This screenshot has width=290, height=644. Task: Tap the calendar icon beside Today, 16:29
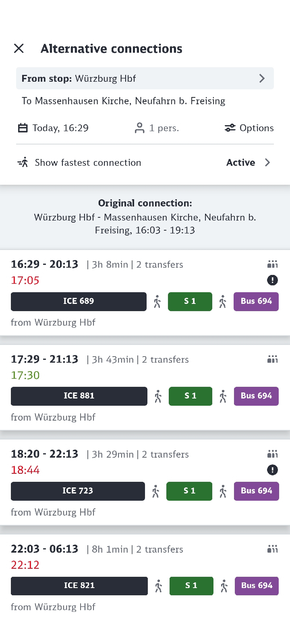point(23,128)
